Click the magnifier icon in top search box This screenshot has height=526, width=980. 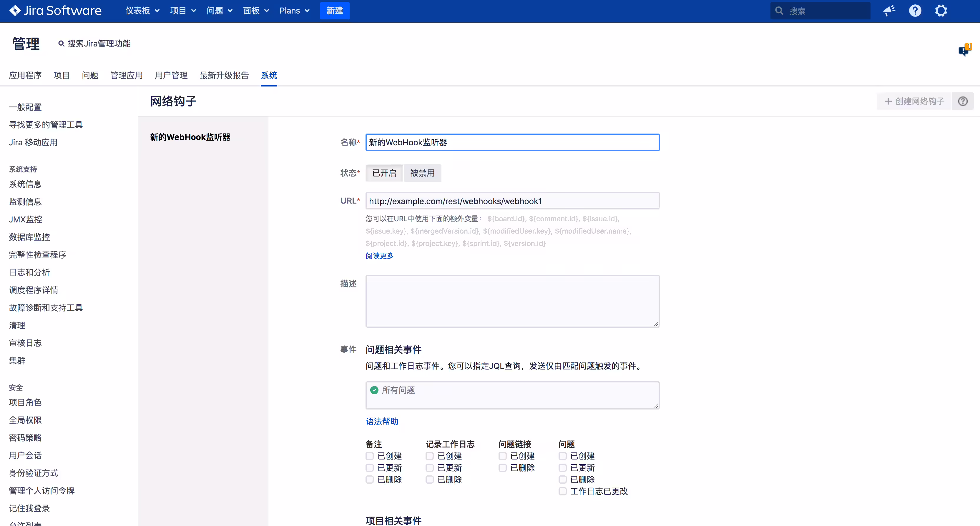click(x=779, y=11)
